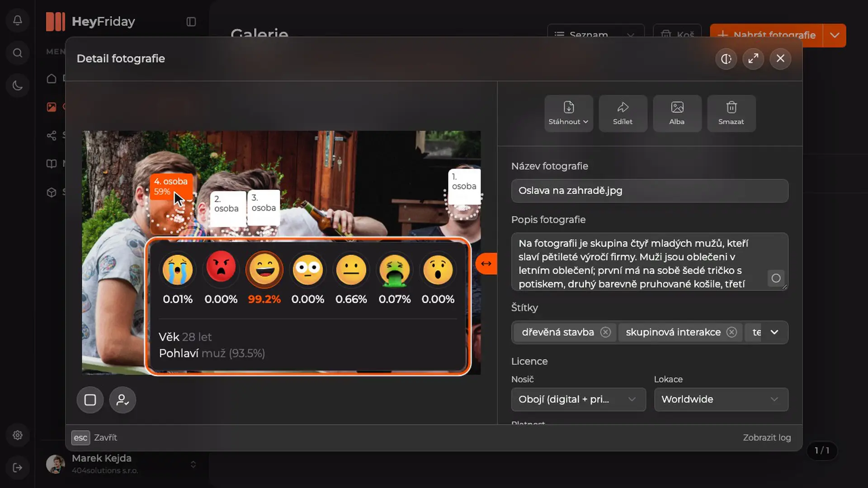Screen dimensions: 868x488
Task: Open Stáhnout download dropdown
Action: (x=569, y=113)
